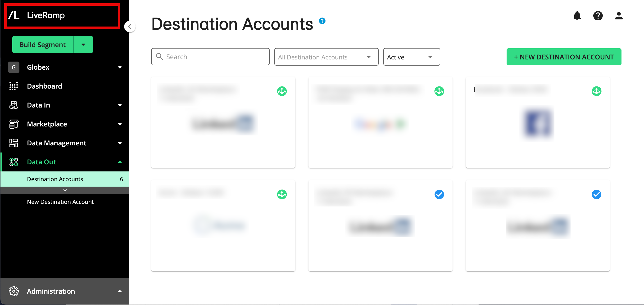Expand the Data Management menu arrow
Screen dimensions: 644x305
pos(120,143)
